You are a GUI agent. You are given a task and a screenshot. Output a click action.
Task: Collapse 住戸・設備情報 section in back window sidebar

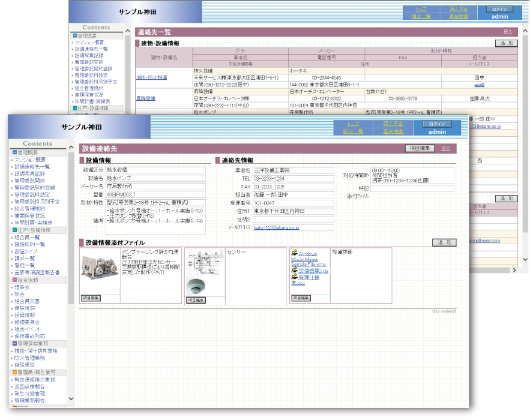point(75,108)
